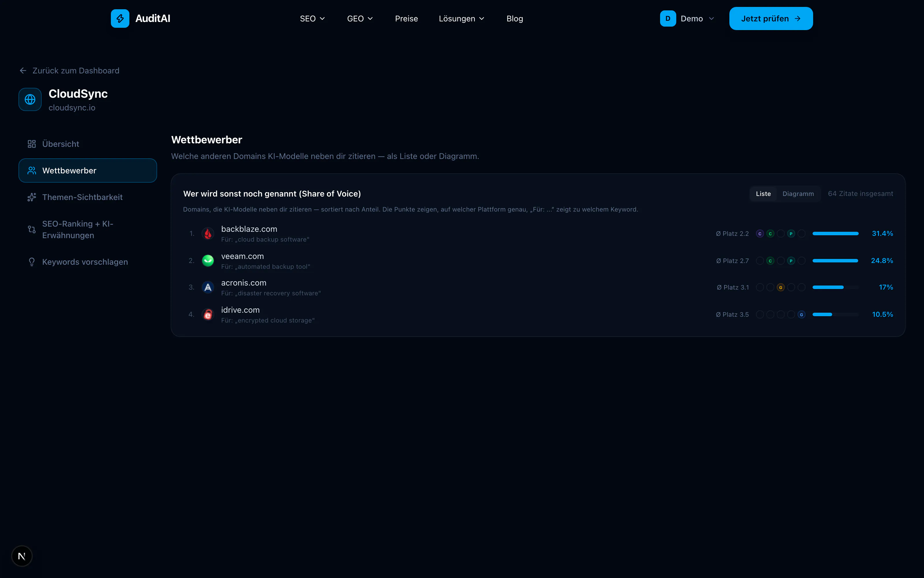Screen dimensions: 924x578
Task: Click the 31.4% share value
Action: click(882, 234)
